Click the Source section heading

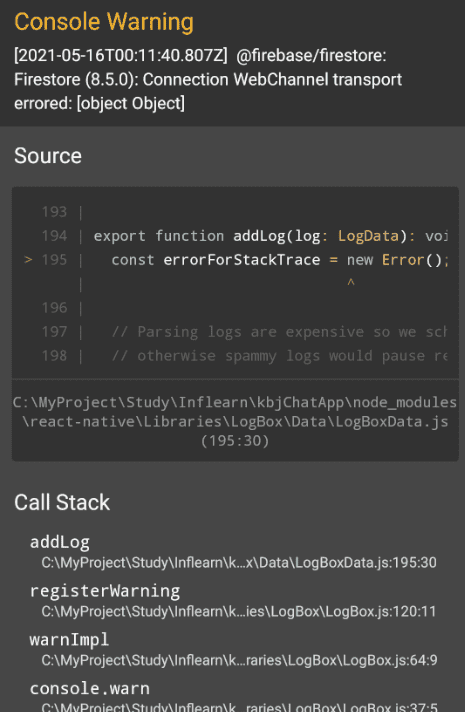click(48, 156)
